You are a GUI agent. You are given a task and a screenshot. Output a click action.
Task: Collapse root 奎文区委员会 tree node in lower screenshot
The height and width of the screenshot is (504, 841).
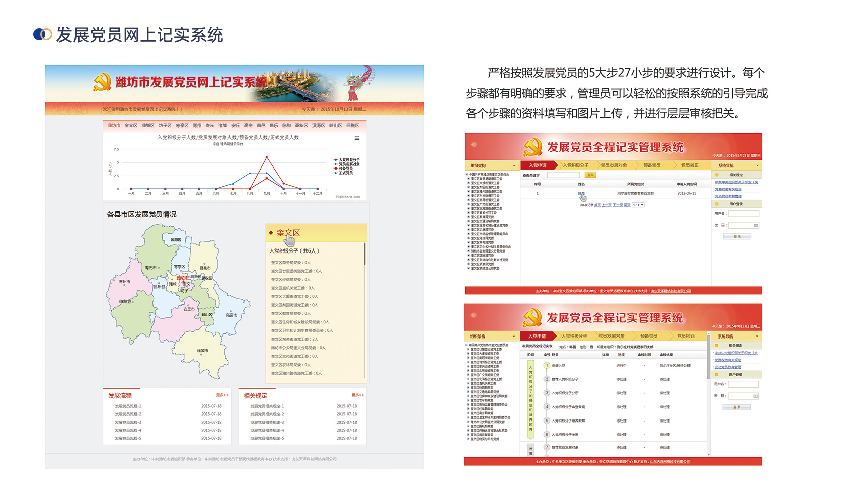tap(467, 345)
